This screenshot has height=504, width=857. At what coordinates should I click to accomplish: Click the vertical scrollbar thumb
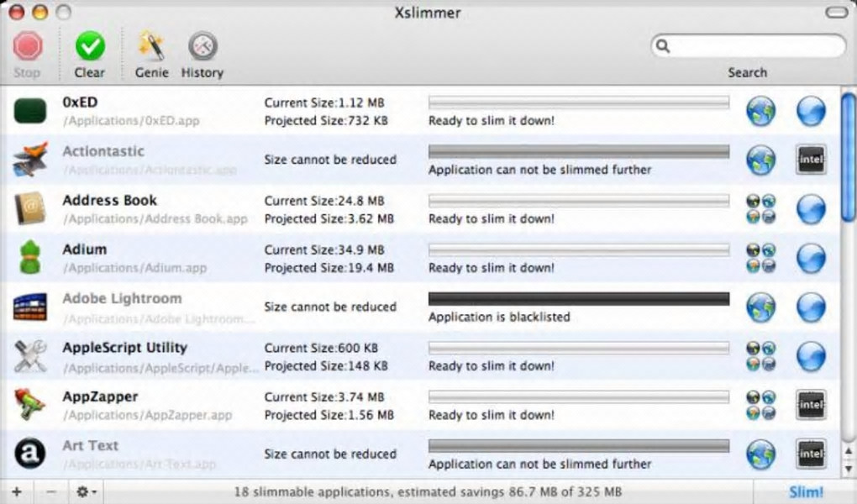[848, 157]
